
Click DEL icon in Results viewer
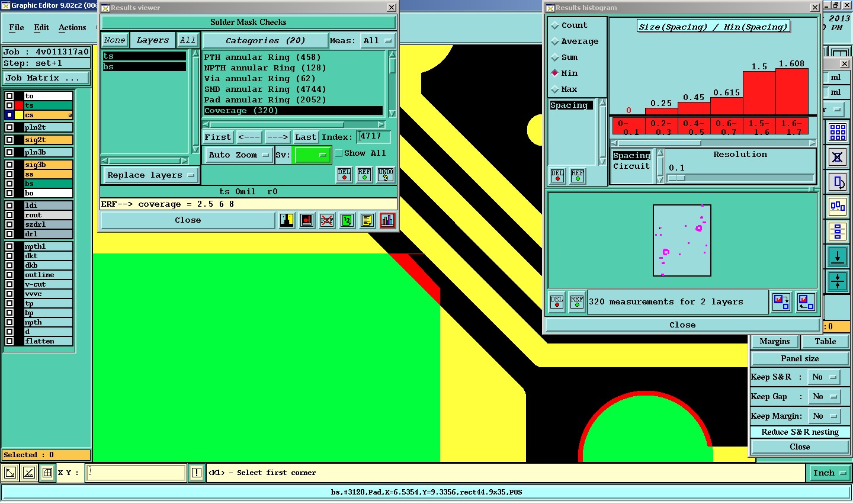tap(344, 175)
